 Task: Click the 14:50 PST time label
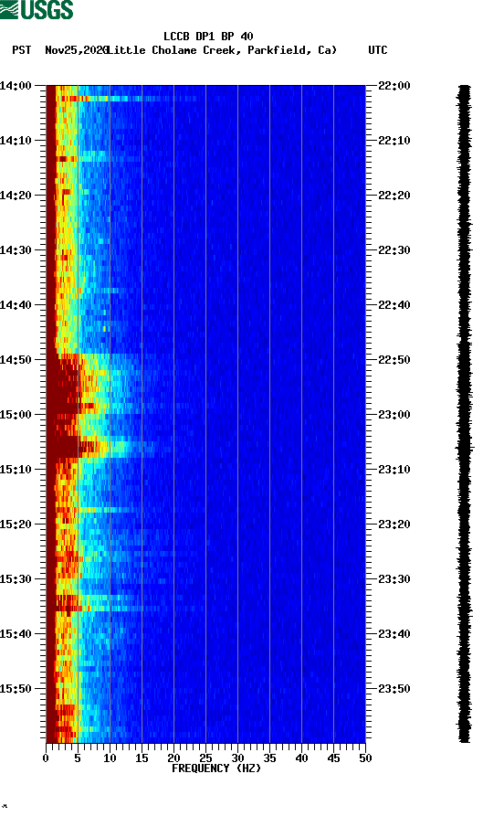tap(16, 360)
